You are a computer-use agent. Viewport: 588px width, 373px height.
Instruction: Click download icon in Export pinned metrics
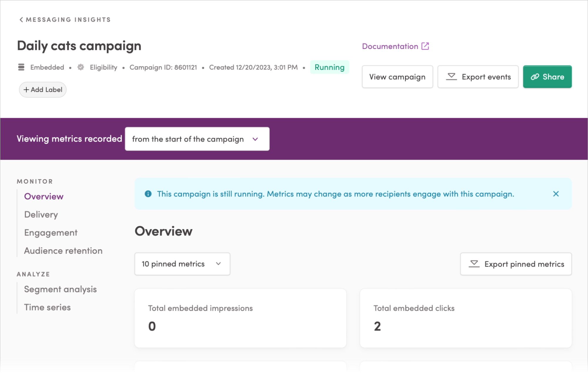tap(474, 264)
